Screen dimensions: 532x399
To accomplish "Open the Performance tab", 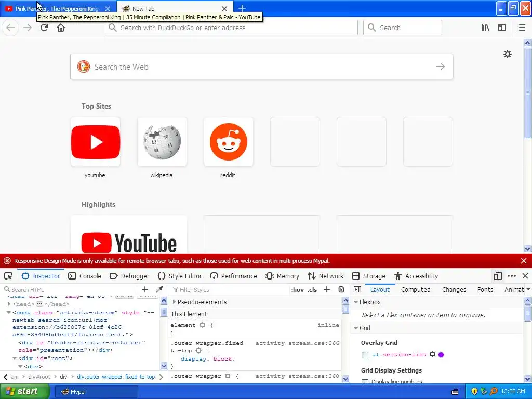I will click(x=233, y=276).
